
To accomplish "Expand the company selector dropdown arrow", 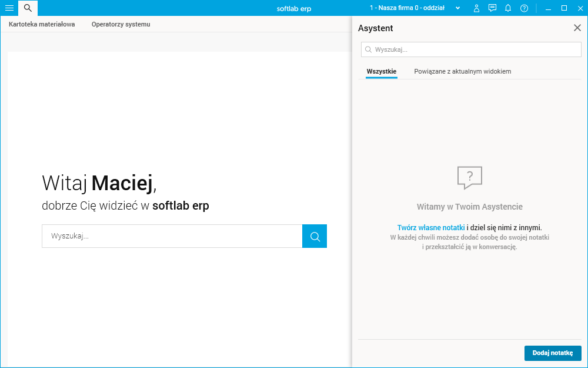I will click(x=457, y=8).
